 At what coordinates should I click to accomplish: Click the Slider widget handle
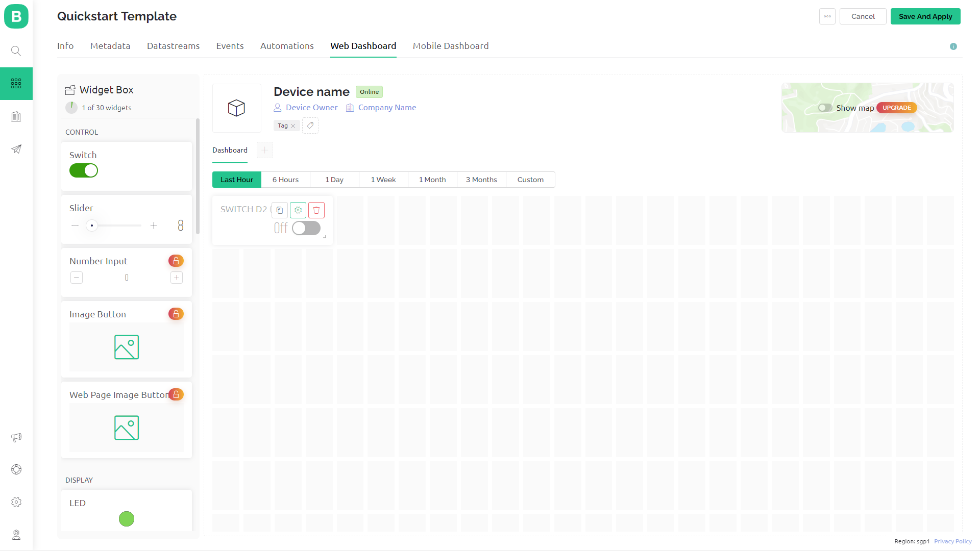click(92, 226)
